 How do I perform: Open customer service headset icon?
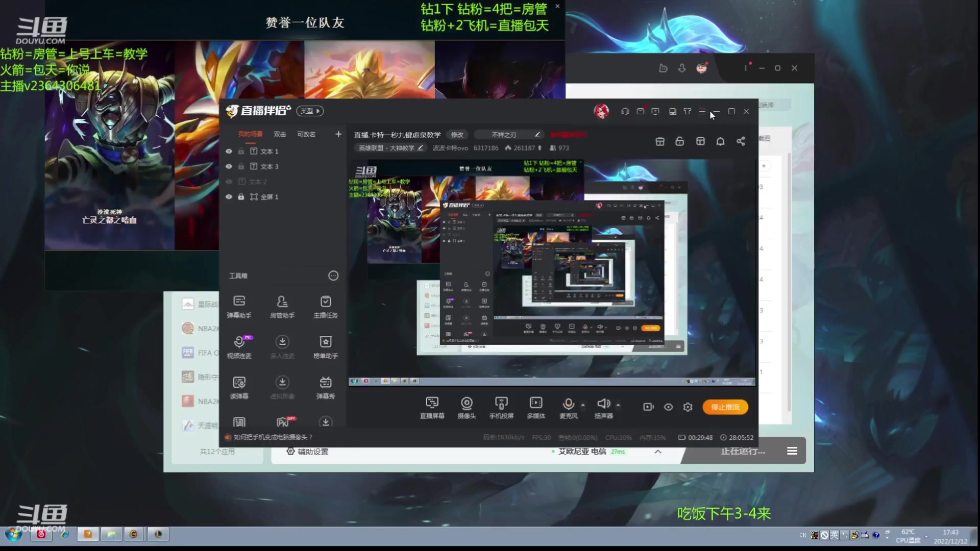point(625,111)
